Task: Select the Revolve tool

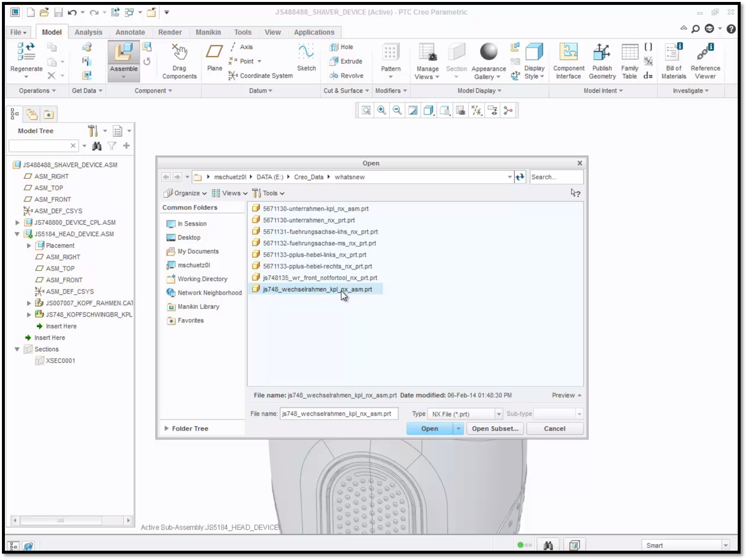Action: click(346, 76)
